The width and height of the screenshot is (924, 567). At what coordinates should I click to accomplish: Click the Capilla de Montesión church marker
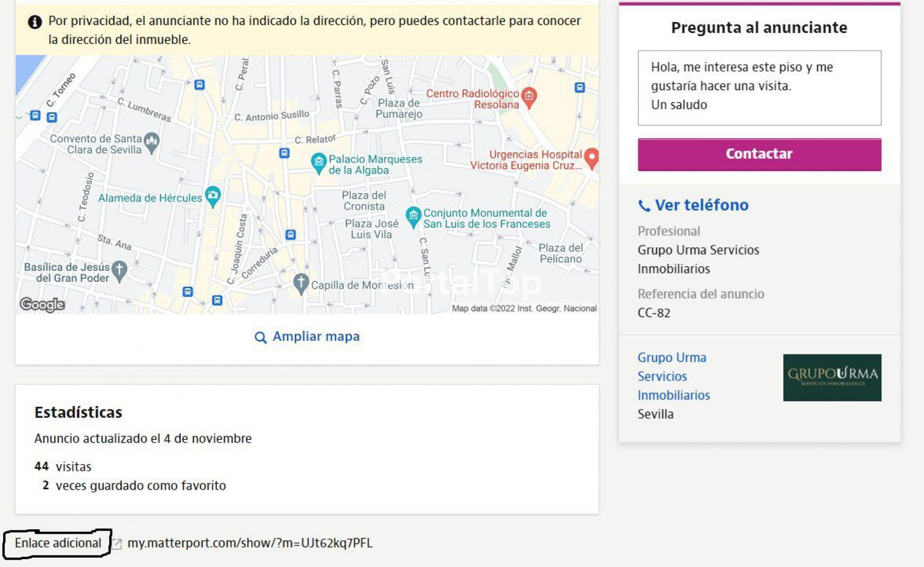301,283
